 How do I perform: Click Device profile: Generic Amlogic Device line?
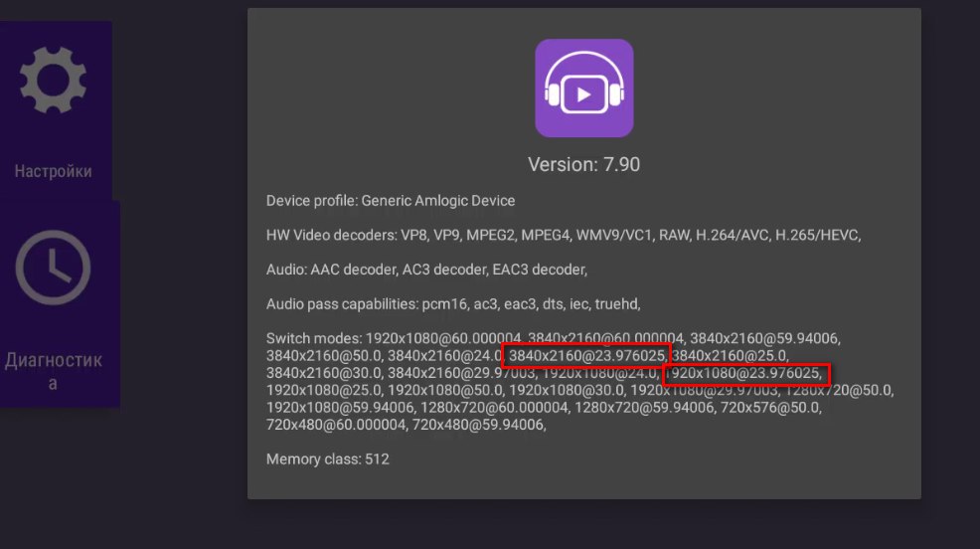[x=391, y=201]
